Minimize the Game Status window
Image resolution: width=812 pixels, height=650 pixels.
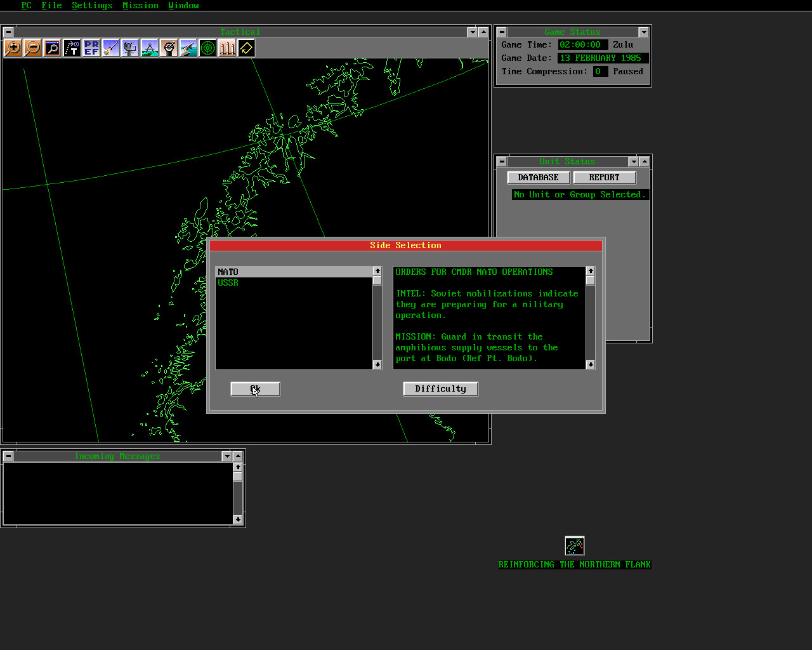[644, 32]
